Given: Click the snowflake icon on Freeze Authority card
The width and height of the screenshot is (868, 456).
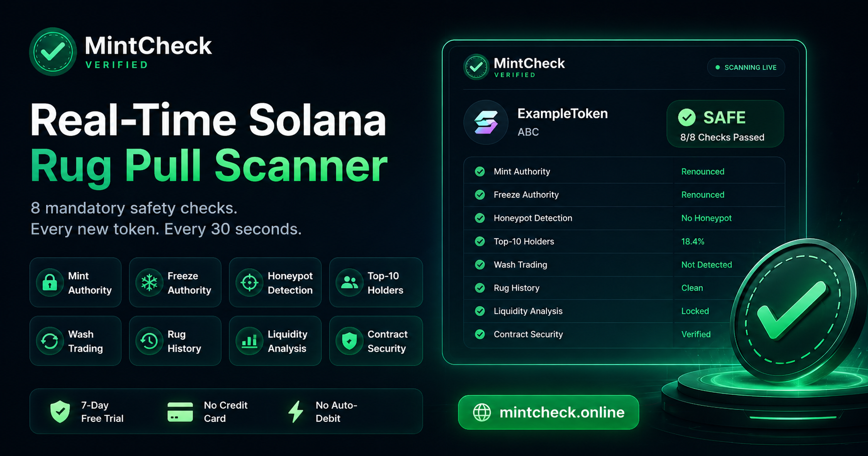Looking at the screenshot, I should (x=149, y=282).
